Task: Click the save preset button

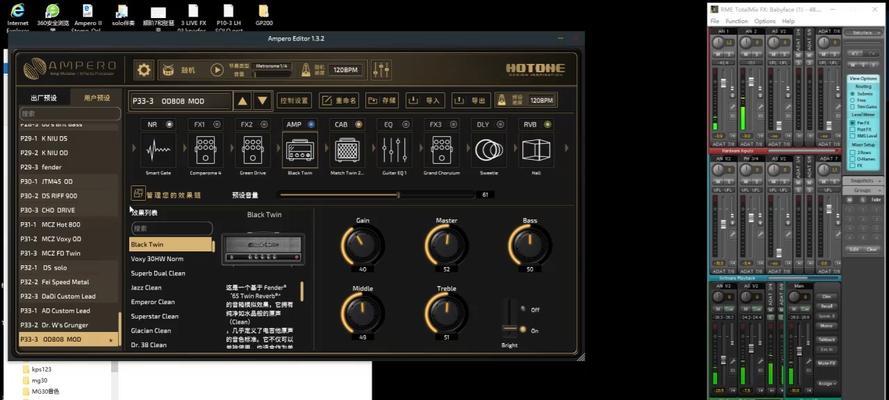Action: tap(382, 100)
